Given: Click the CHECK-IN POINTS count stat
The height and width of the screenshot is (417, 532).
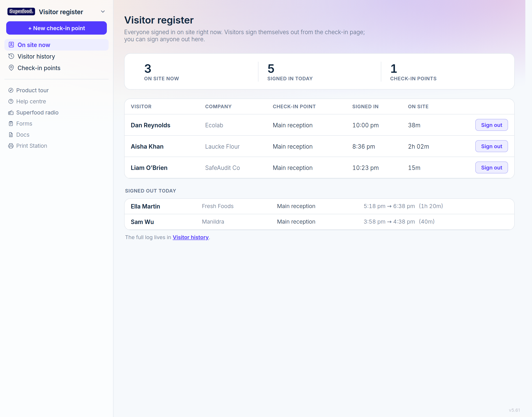Looking at the screenshot, I should tap(413, 72).
